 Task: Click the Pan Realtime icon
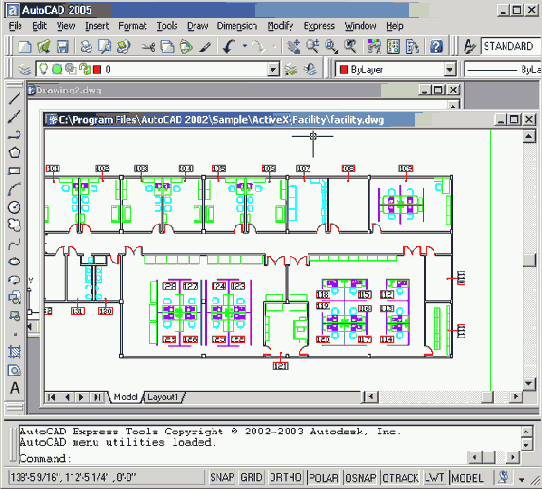click(x=294, y=47)
